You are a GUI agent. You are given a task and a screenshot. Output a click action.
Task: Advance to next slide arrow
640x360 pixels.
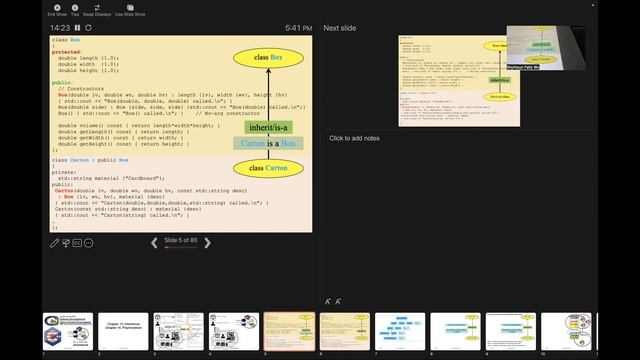(x=207, y=243)
